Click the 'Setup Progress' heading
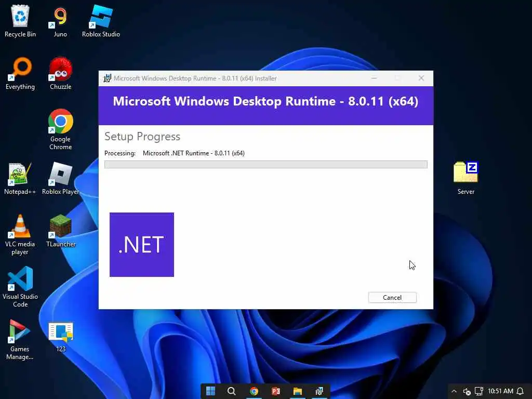Viewport: 532px width, 399px height. (142, 137)
